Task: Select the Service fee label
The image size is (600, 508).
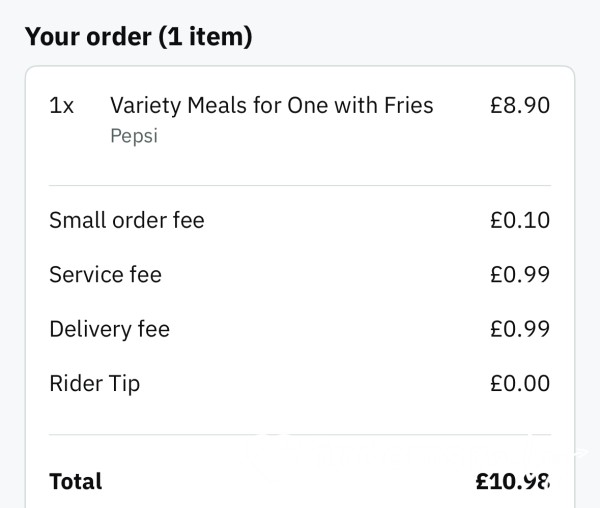Action: pyautogui.click(x=106, y=274)
